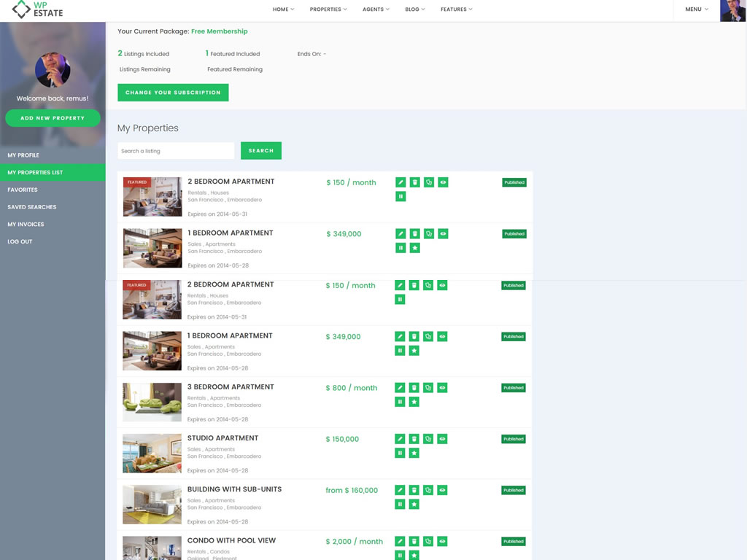747x560 pixels.
Task: Click the "Welcome back, remus!" text
Action: 53,98
